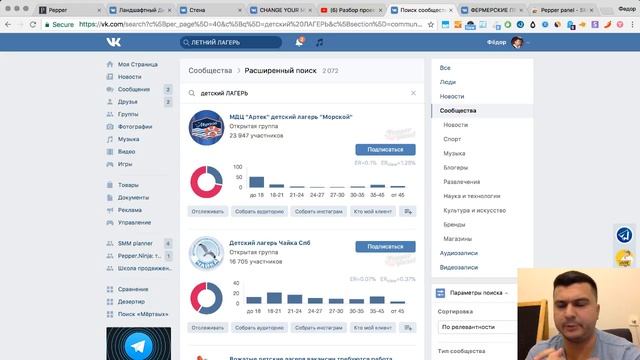
Task: Click the browser back arrow
Action: pyautogui.click(x=8, y=24)
